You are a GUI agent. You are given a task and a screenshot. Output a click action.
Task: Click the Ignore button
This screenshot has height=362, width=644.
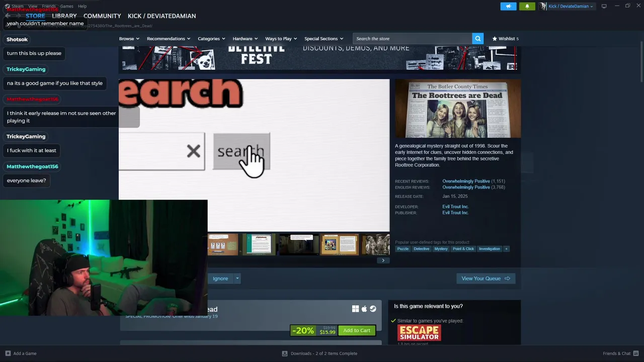220,279
